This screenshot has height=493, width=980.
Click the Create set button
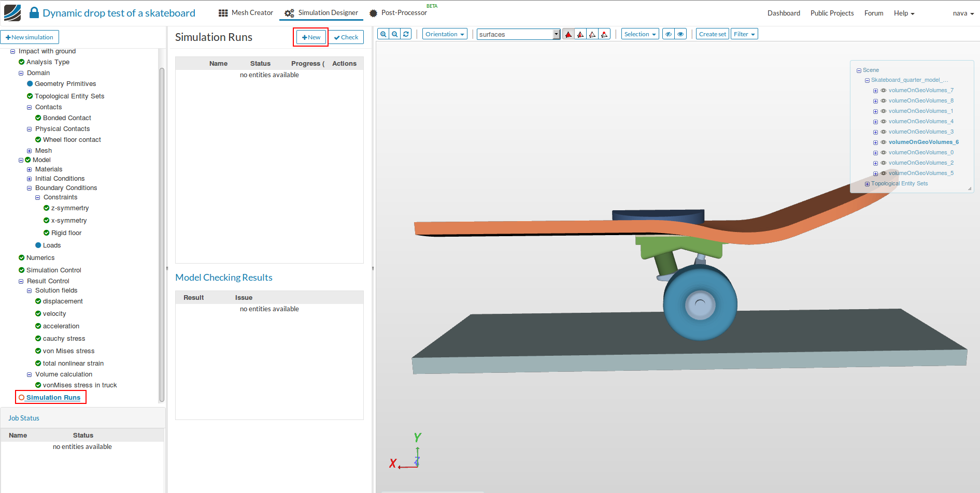pos(712,34)
